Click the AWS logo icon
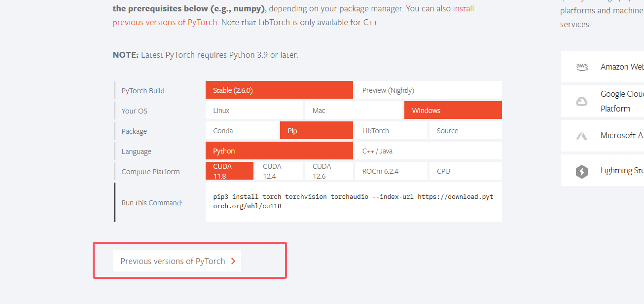The image size is (644, 304). tap(582, 67)
